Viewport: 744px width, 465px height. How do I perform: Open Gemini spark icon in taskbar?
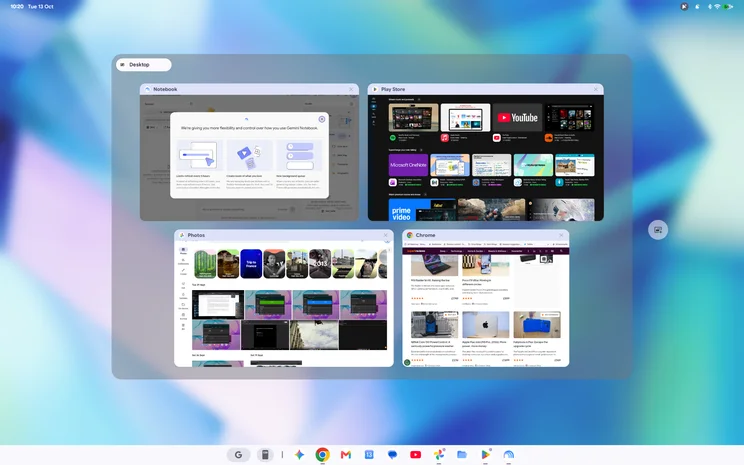[x=299, y=455]
